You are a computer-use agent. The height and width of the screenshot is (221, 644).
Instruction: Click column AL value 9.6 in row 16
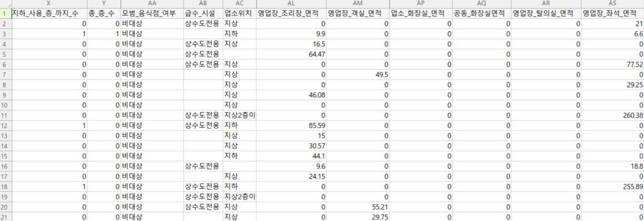pyautogui.click(x=320, y=166)
